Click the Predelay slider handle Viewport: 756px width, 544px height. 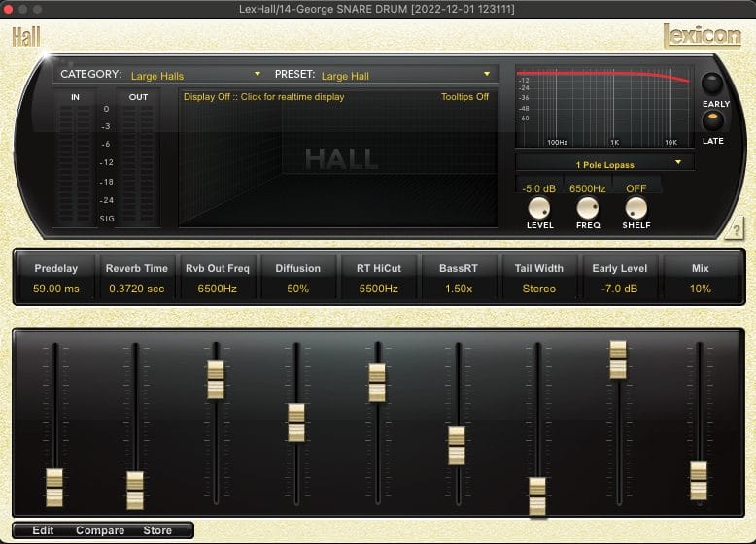click(54, 487)
